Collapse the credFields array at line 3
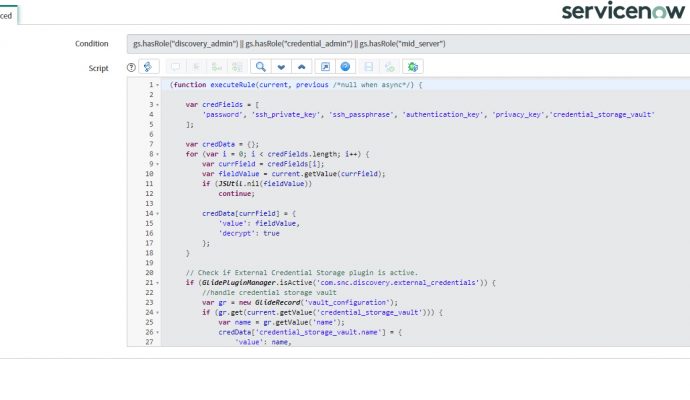This screenshot has height=400, width=690. (157, 105)
